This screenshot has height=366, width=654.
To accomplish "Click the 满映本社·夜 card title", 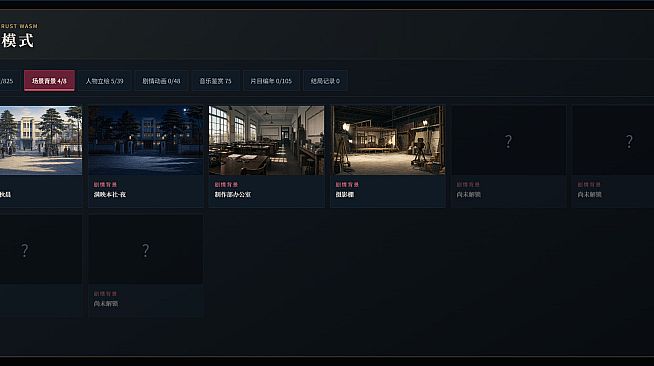I will tap(110, 195).
